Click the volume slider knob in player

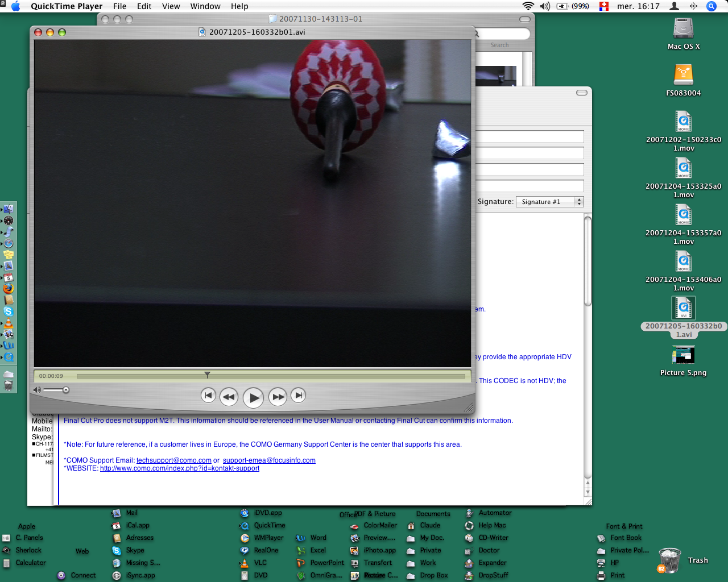66,390
